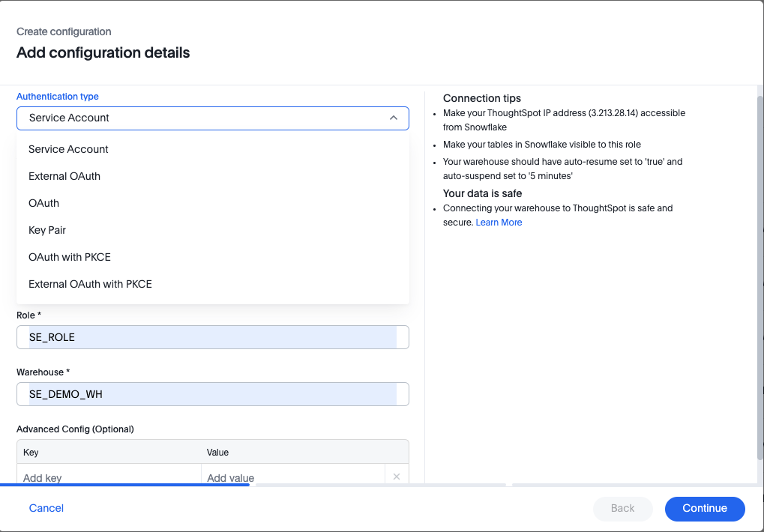Click the Add configuration details title

click(x=103, y=52)
